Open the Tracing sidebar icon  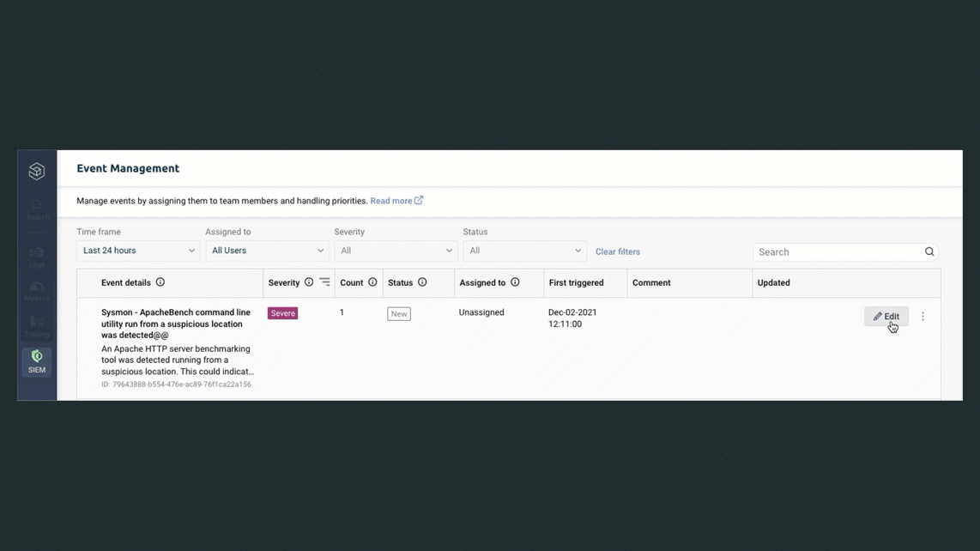37,326
